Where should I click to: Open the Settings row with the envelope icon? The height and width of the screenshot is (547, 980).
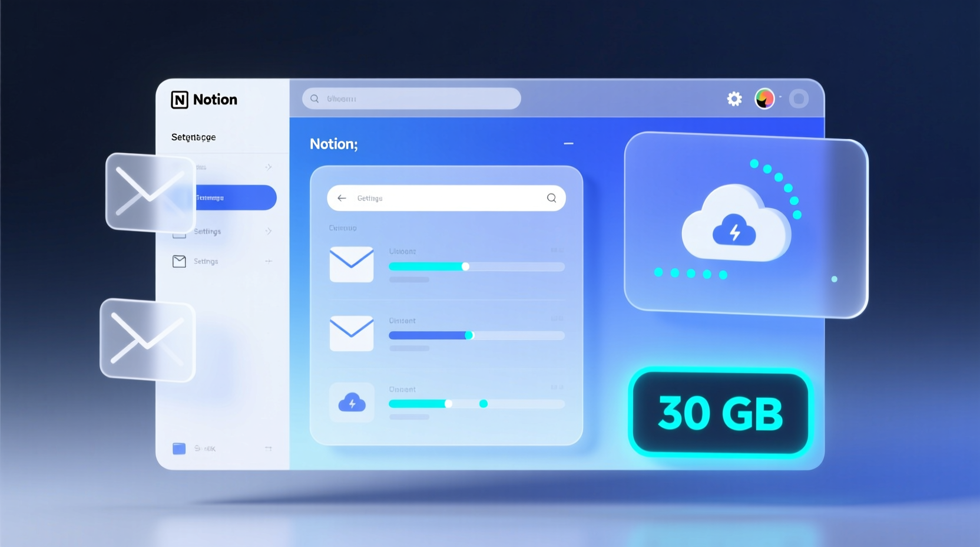[223, 261]
